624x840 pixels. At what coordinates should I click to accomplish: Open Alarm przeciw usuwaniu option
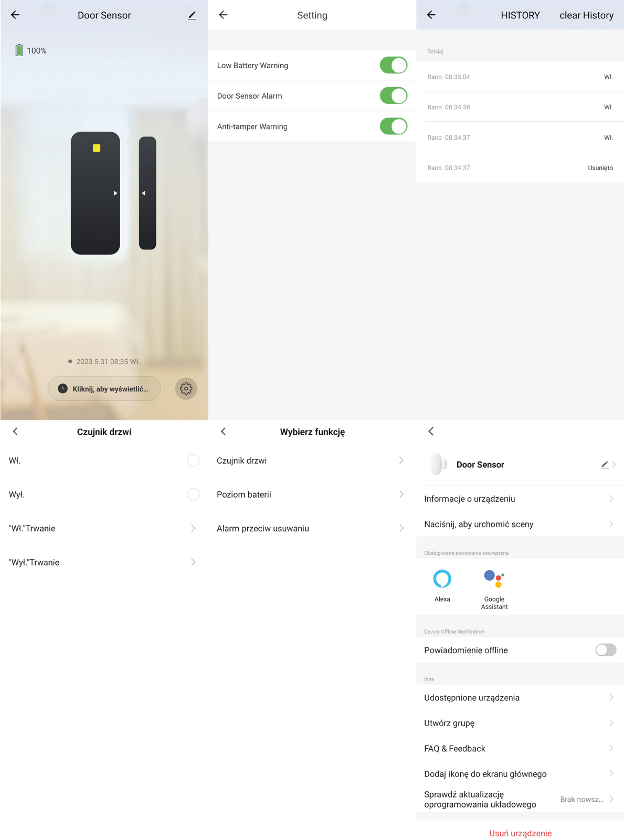pyautogui.click(x=312, y=528)
